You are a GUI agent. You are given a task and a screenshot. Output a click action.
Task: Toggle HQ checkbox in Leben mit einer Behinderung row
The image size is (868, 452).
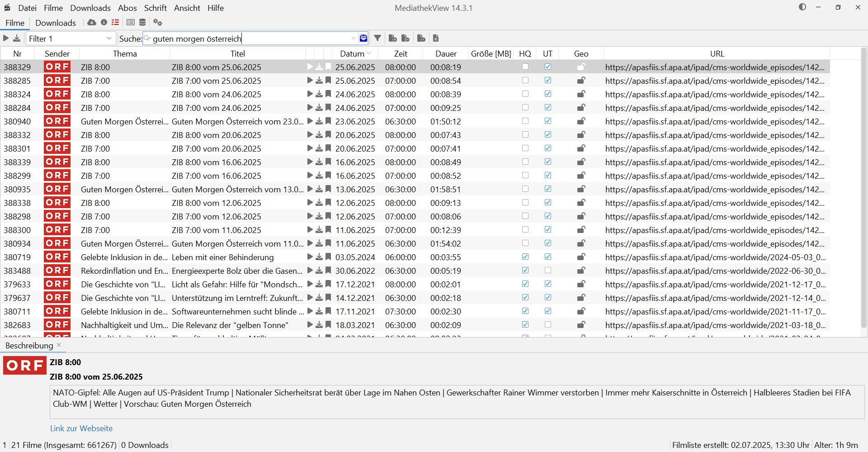pos(525,257)
